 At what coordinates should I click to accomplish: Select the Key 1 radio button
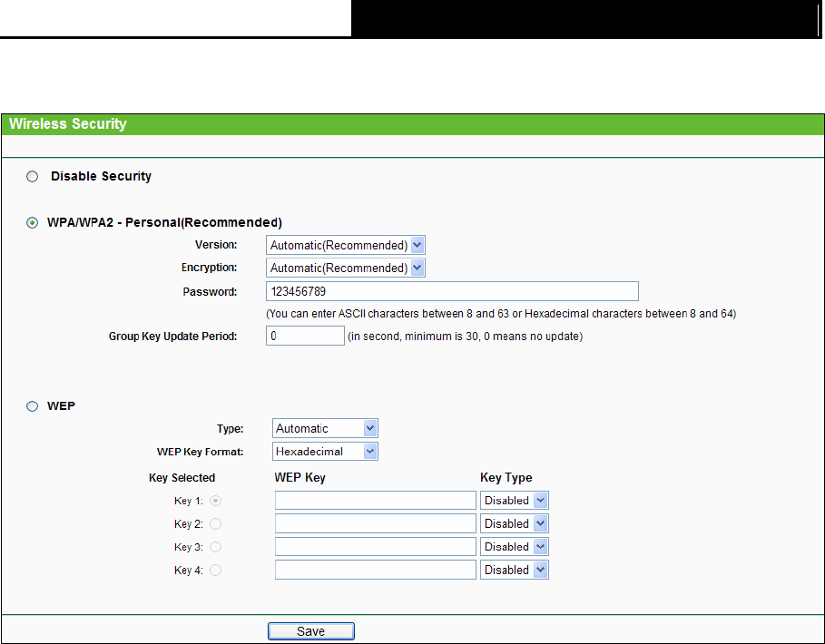coord(216,501)
